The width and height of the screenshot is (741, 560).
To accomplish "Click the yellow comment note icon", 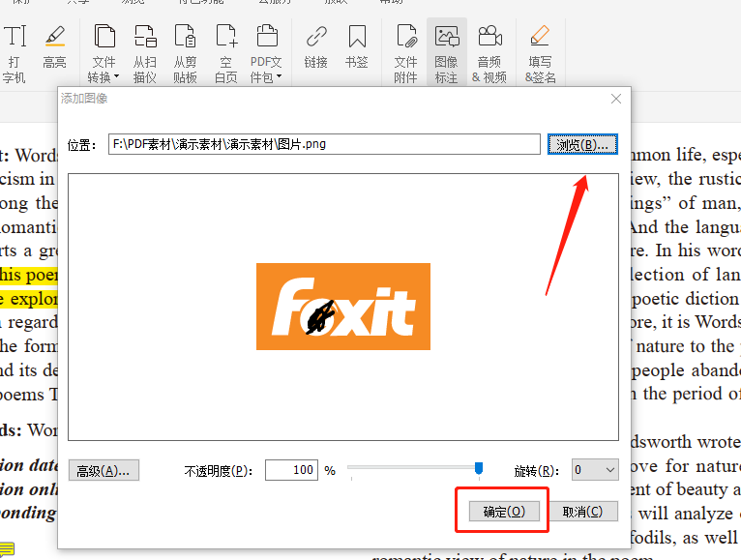I will pos(7,549).
